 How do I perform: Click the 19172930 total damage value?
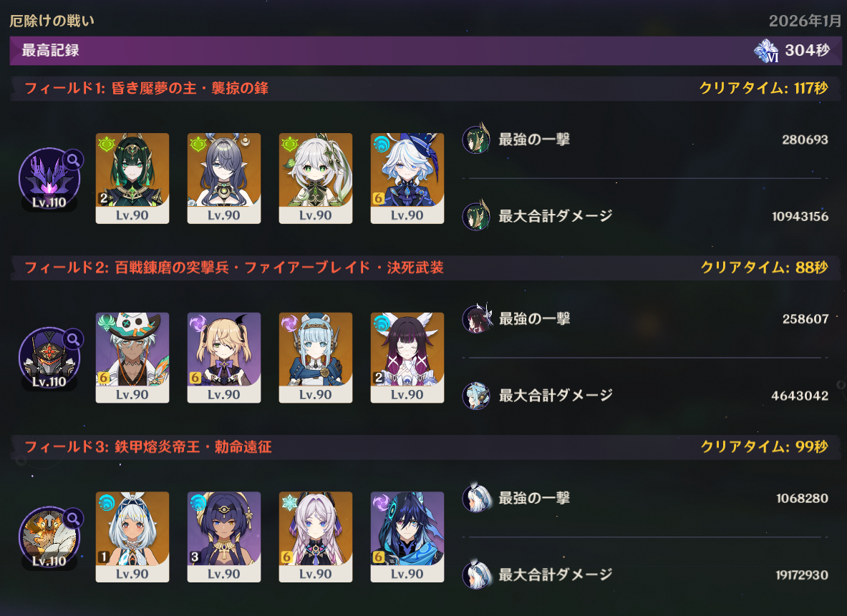pos(802,575)
